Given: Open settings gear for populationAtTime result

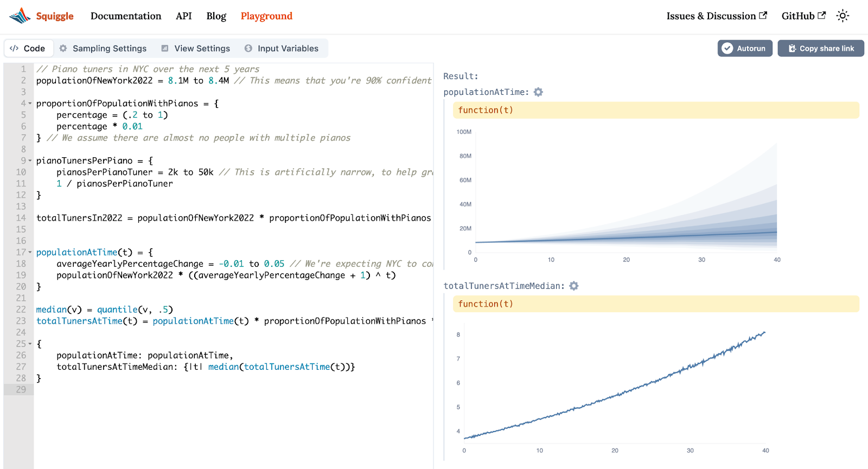Looking at the screenshot, I should tap(538, 92).
